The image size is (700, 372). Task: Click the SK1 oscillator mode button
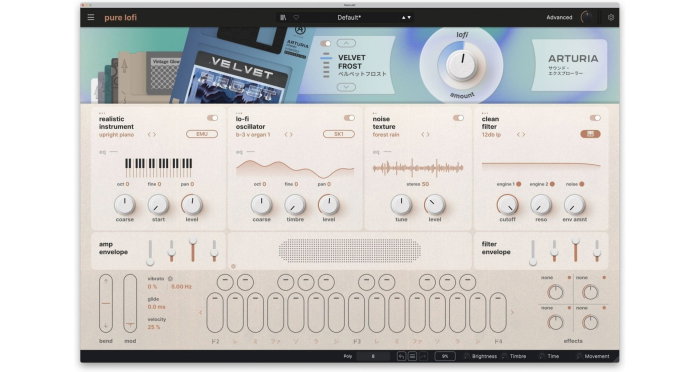338,134
